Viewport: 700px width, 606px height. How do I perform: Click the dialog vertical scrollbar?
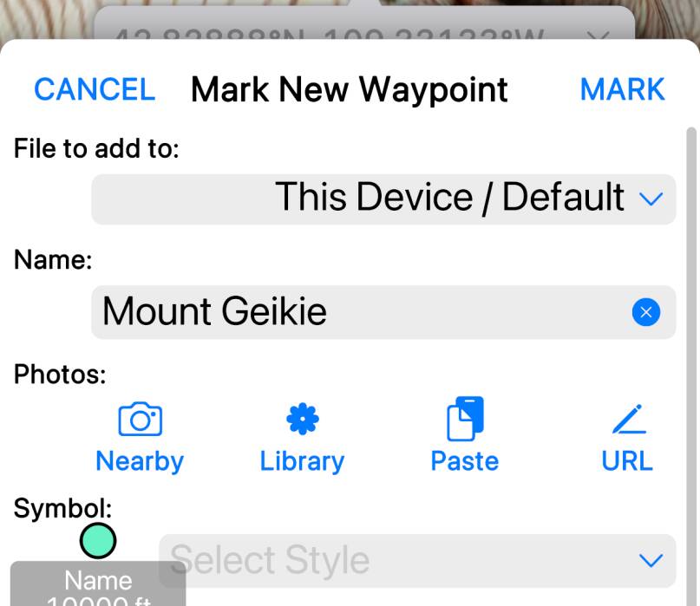(691, 366)
